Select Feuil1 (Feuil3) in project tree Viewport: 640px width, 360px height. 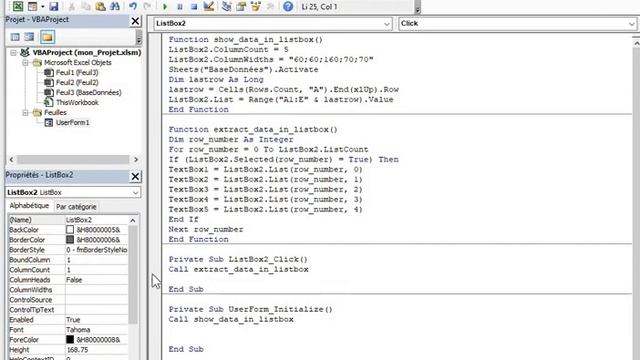[x=77, y=73]
